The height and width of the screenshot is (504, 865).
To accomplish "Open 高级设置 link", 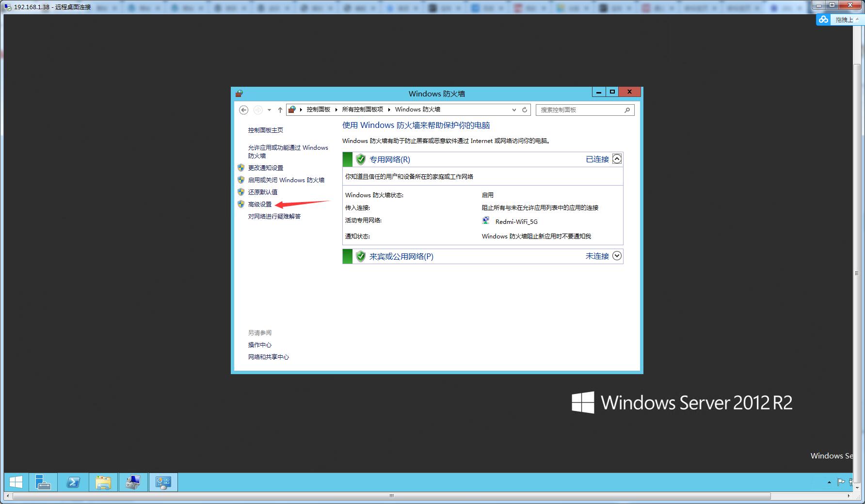I will 260,205.
